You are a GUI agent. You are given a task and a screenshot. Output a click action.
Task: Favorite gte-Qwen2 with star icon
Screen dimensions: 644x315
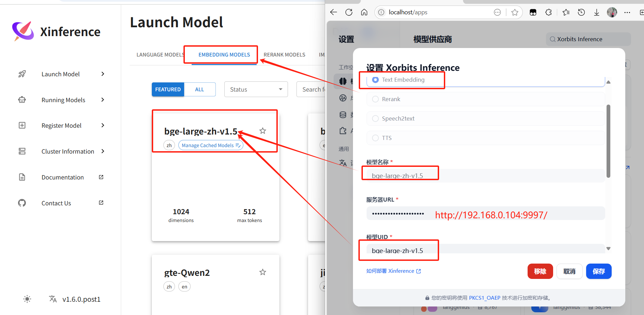[x=263, y=272]
